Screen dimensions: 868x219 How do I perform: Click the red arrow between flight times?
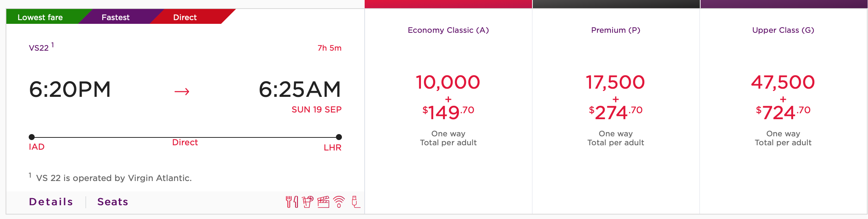click(182, 92)
